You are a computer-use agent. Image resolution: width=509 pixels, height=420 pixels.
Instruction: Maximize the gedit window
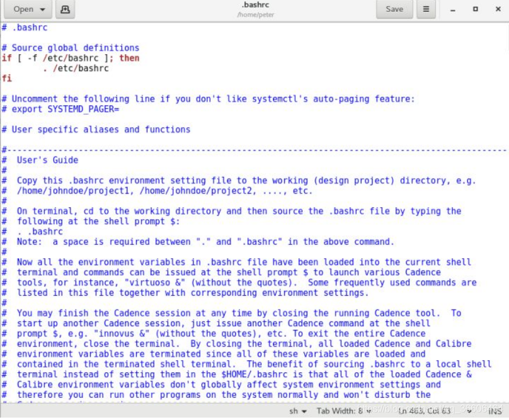pyautogui.click(x=475, y=10)
